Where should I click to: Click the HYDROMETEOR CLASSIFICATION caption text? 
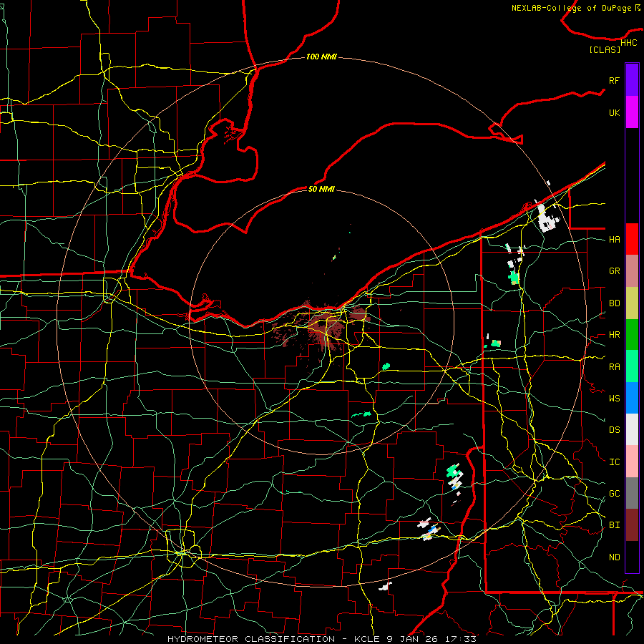[x=253, y=639]
